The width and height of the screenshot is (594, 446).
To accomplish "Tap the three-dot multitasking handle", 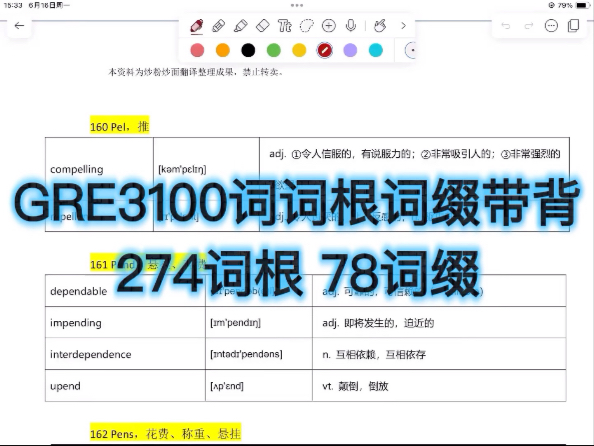I will [297, 5].
